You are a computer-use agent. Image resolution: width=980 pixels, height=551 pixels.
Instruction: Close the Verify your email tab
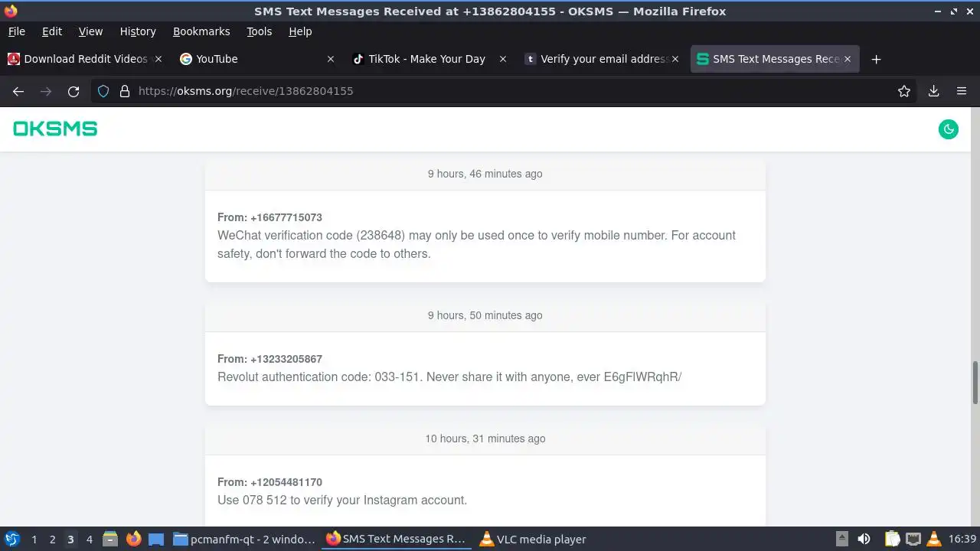[x=675, y=59]
